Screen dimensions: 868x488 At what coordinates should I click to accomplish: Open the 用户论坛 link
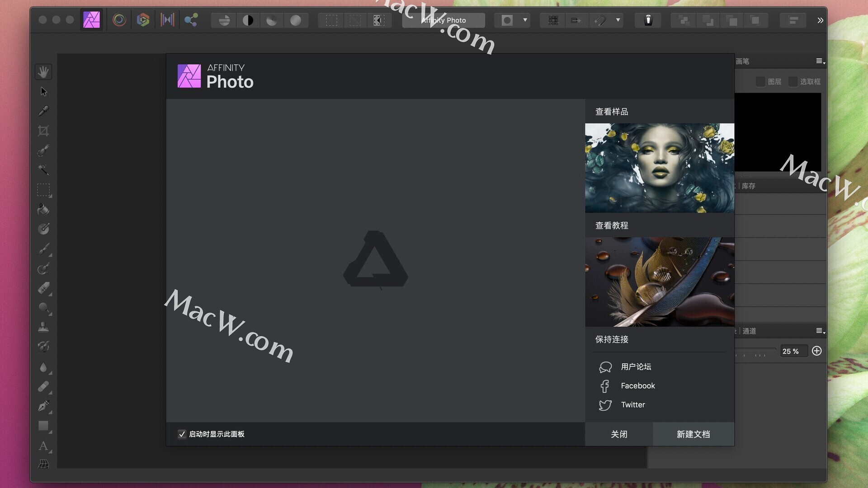pyautogui.click(x=636, y=367)
